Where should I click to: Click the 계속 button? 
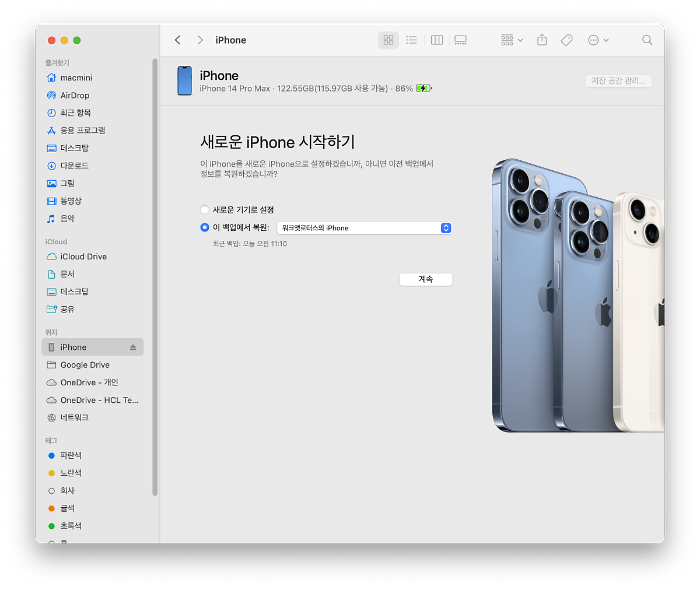coord(426,279)
